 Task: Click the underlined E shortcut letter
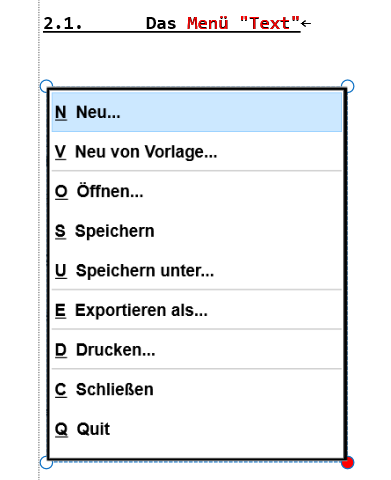tap(60, 310)
